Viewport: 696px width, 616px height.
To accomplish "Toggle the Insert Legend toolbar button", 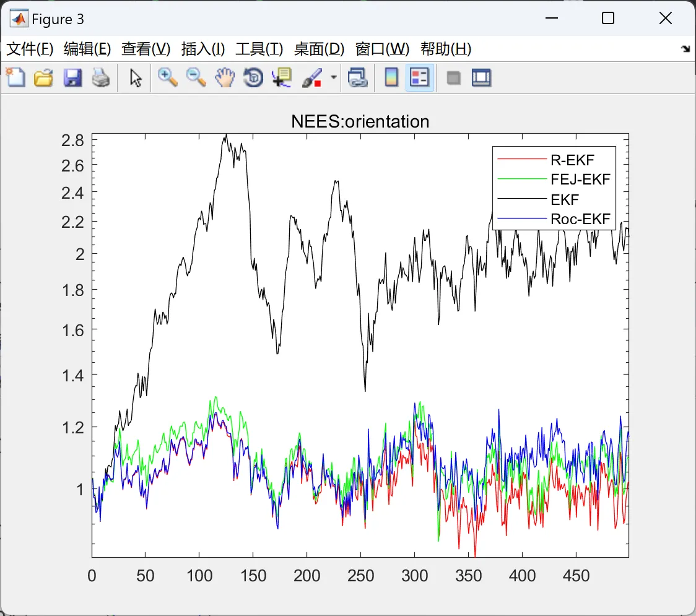I will [x=419, y=77].
